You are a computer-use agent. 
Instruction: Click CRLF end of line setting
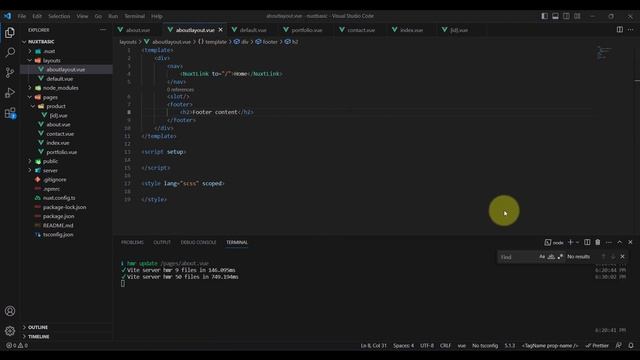(445, 345)
